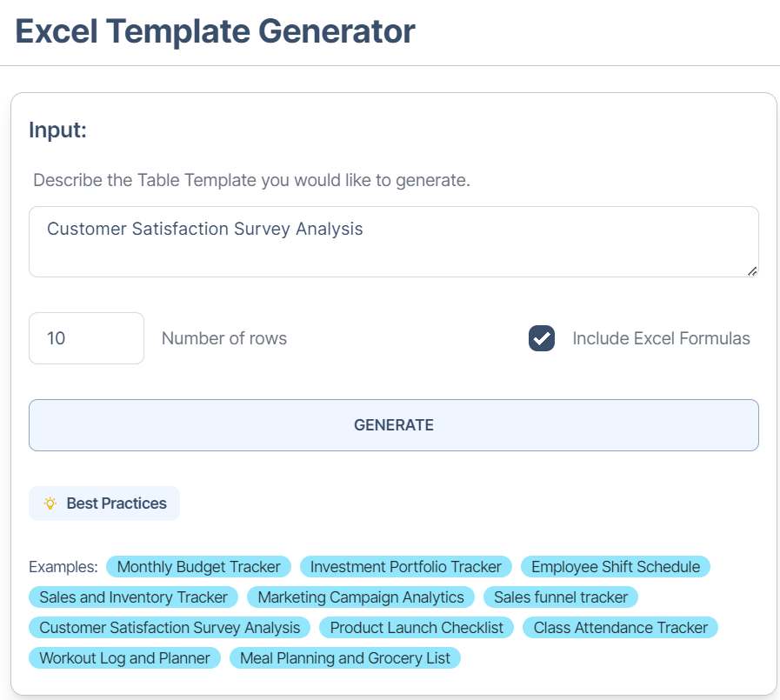Select the Workout Log and Planner example
Image resolution: width=780 pixels, height=700 pixels.
pyautogui.click(x=124, y=658)
